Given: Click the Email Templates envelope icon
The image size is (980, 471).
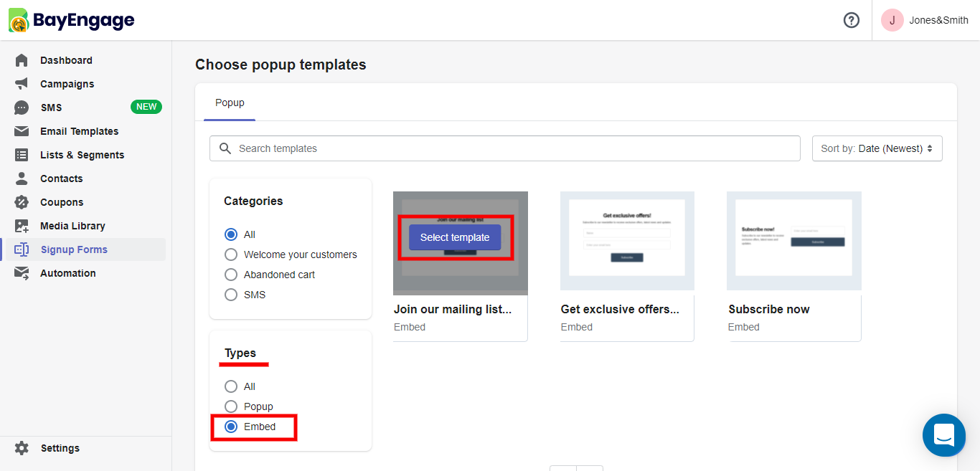Looking at the screenshot, I should point(22,131).
